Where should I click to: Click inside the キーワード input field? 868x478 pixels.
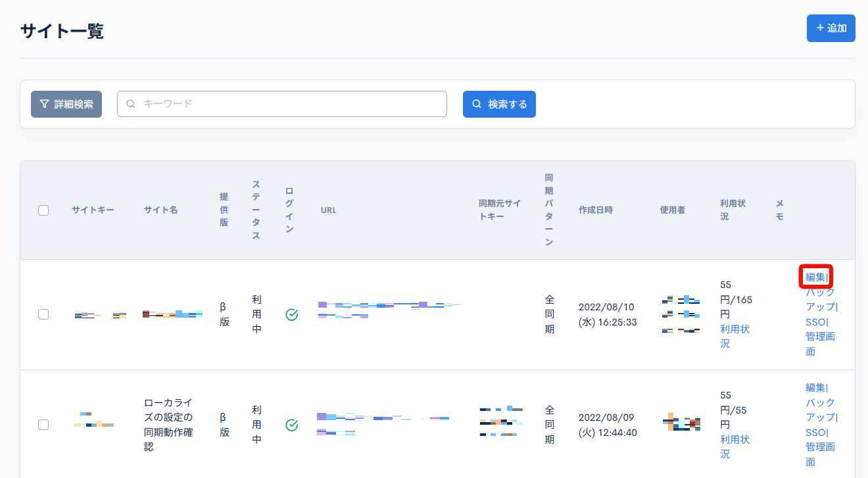(283, 104)
